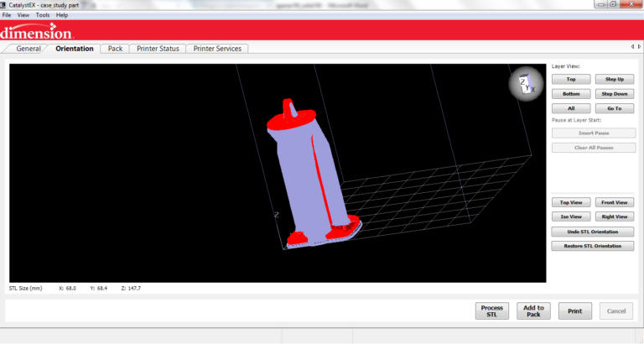This screenshot has width=644, height=344.
Task: Open the File menu
Action: (7, 15)
